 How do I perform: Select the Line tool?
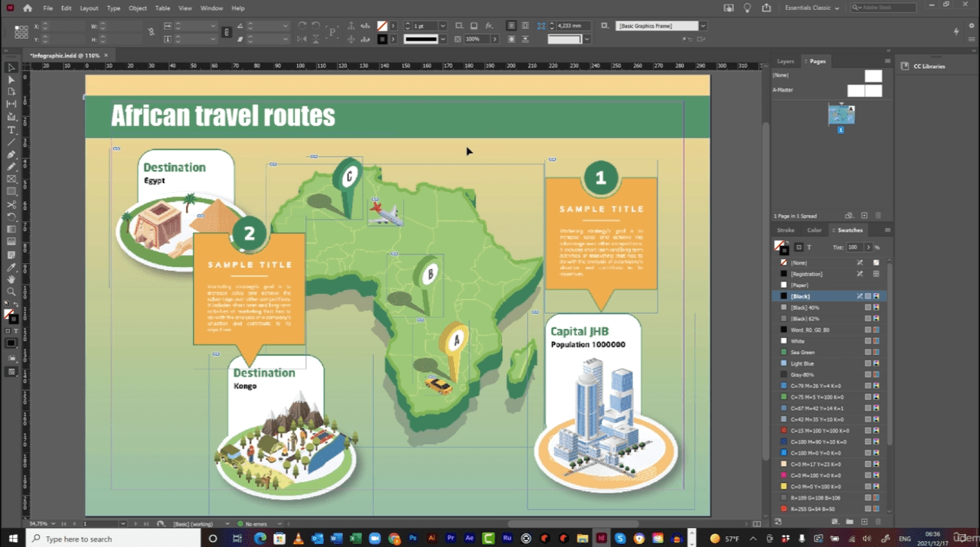coord(11,142)
